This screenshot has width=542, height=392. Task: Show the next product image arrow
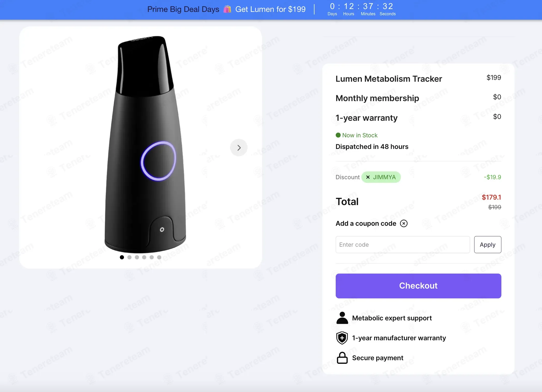click(239, 148)
